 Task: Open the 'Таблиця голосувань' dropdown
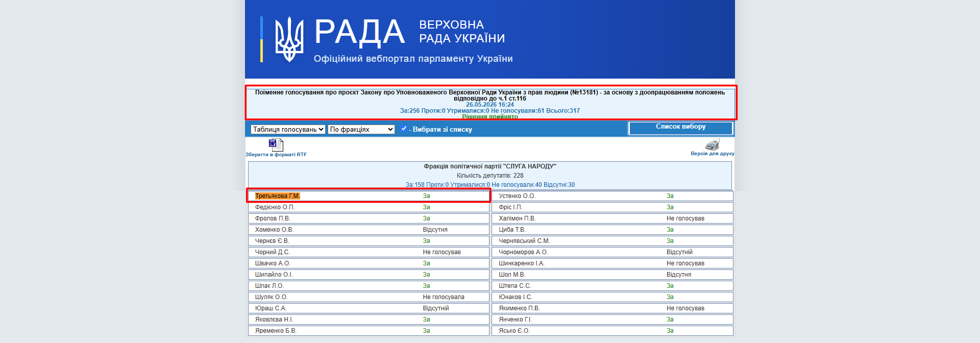click(288, 129)
